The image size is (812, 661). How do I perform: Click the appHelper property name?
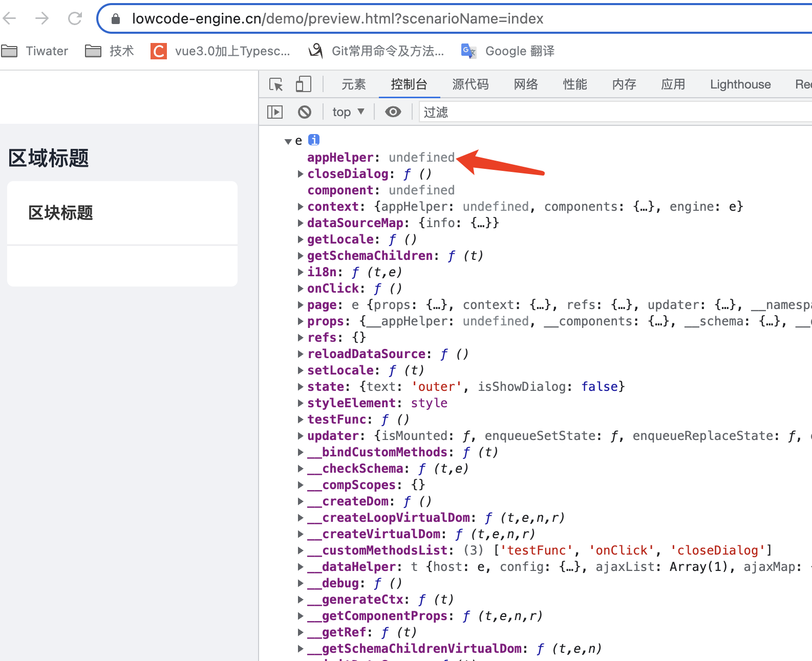pos(340,158)
